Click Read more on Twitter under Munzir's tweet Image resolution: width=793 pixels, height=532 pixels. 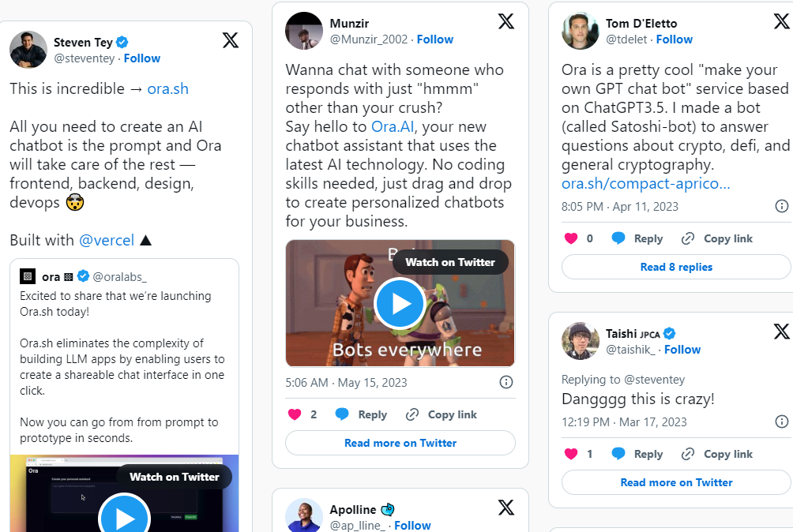400,443
